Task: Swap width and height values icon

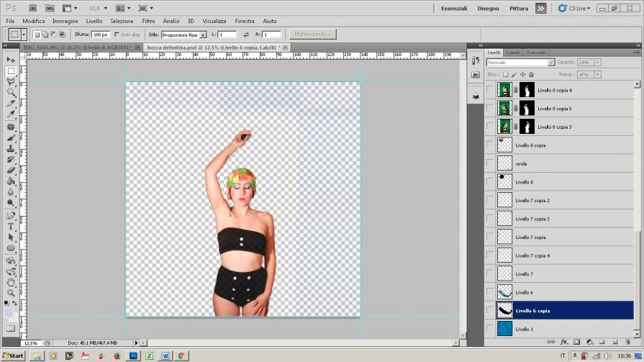Action: (246, 35)
